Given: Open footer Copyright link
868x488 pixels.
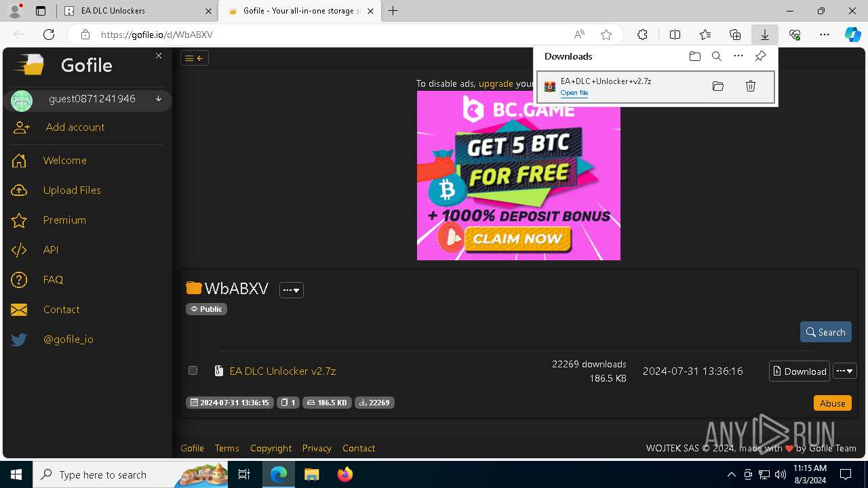Looking at the screenshot, I should point(271,449).
